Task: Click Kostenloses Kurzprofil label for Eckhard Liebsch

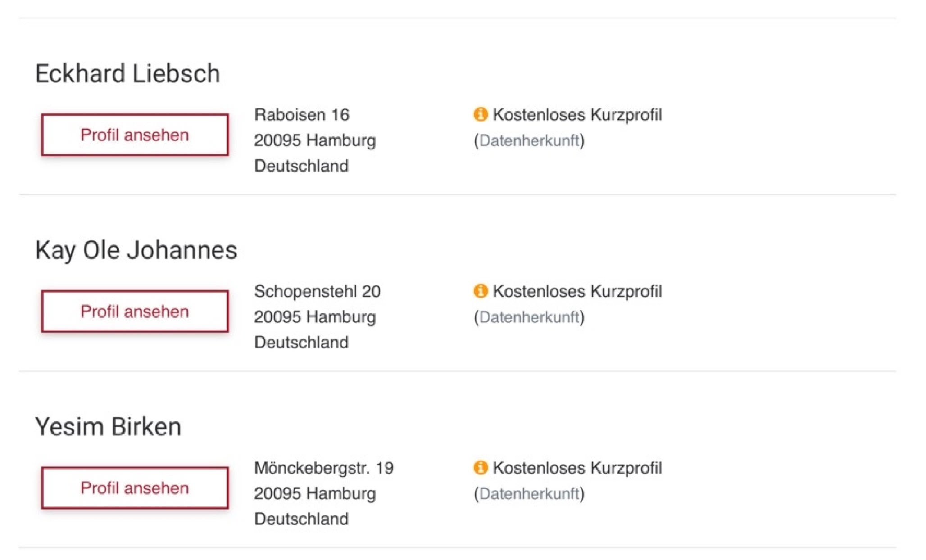Action: pos(577,115)
